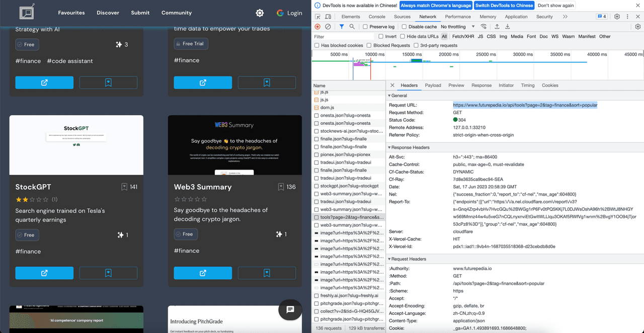Image resolution: width=644 pixels, height=333 pixels.
Task: Open DevTools three-dot customize menu
Action: tap(628, 17)
